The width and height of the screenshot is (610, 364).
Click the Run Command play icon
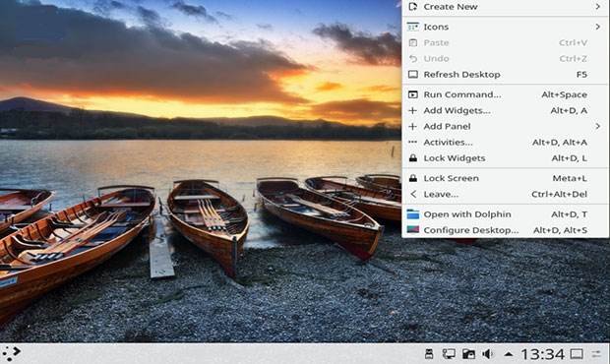coord(413,94)
